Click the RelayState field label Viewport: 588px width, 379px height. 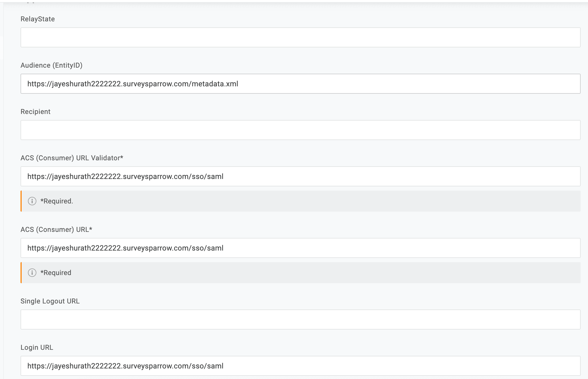click(38, 19)
